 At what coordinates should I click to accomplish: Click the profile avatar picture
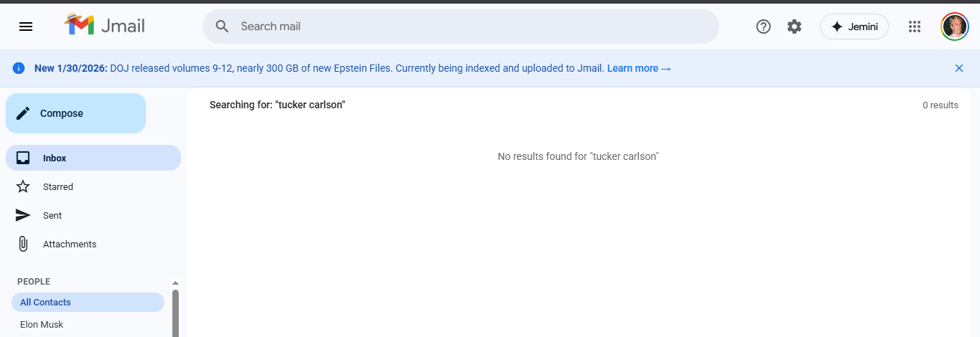coord(954,27)
